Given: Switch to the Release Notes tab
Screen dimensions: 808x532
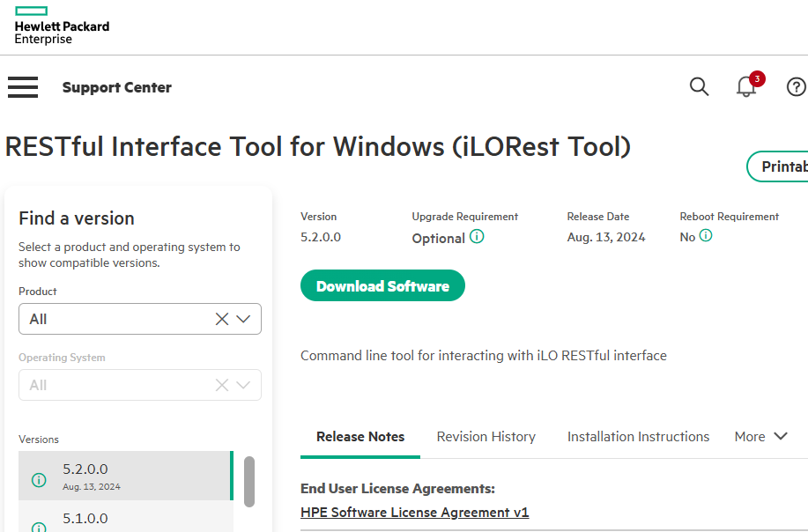Looking at the screenshot, I should tap(360, 437).
